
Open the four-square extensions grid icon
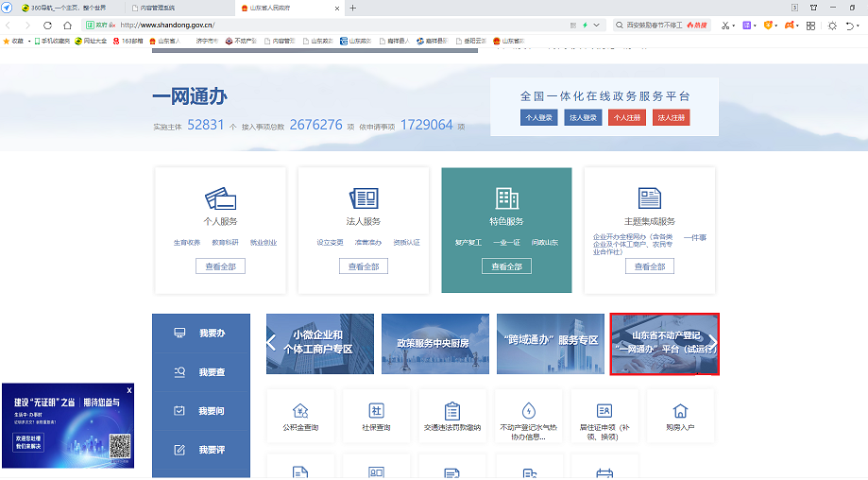(x=810, y=26)
